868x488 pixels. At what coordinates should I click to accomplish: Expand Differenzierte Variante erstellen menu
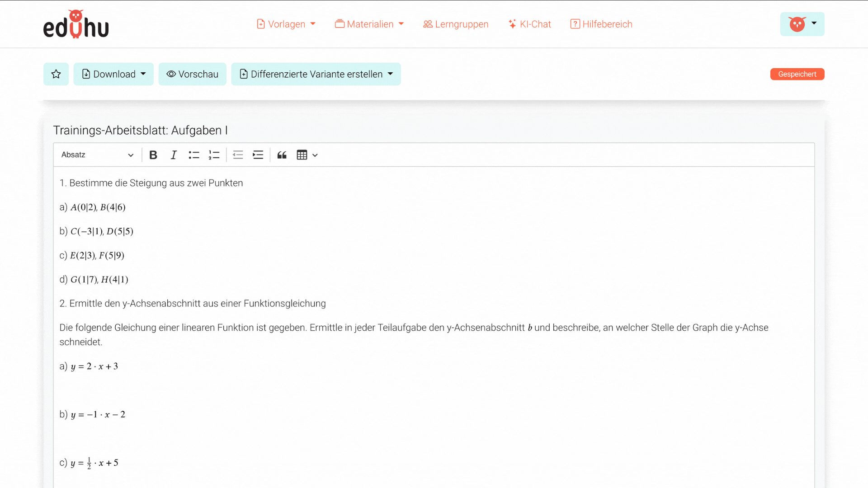tap(316, 74)
